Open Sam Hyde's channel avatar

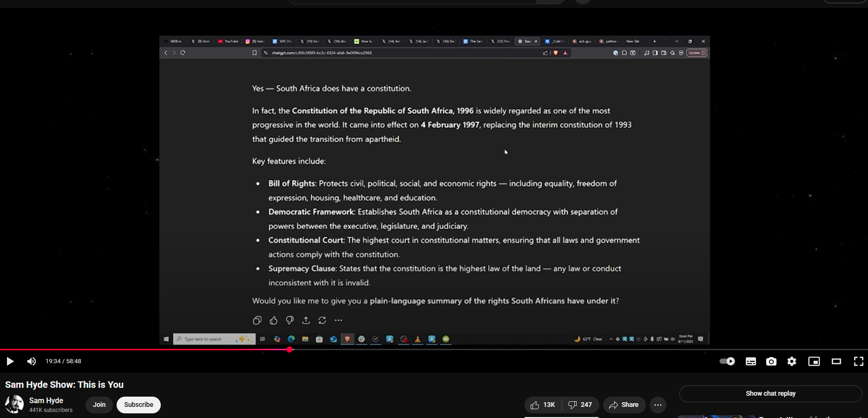pyautogui.click(x=14, y=404)
